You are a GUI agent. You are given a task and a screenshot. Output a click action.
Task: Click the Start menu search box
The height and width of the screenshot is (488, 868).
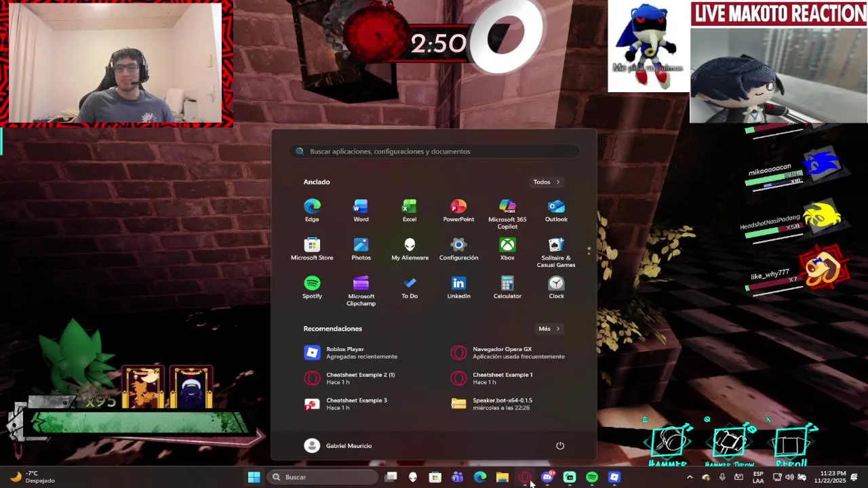(x=434, y=151)
